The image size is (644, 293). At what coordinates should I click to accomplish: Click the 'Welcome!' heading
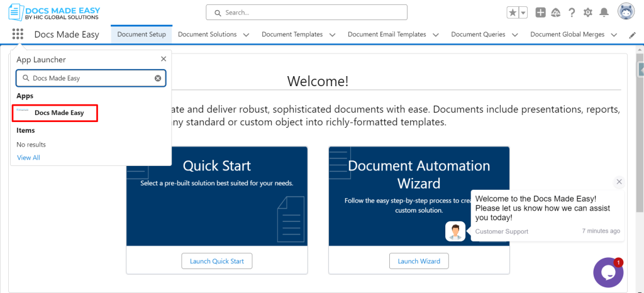tap(318, 81)
